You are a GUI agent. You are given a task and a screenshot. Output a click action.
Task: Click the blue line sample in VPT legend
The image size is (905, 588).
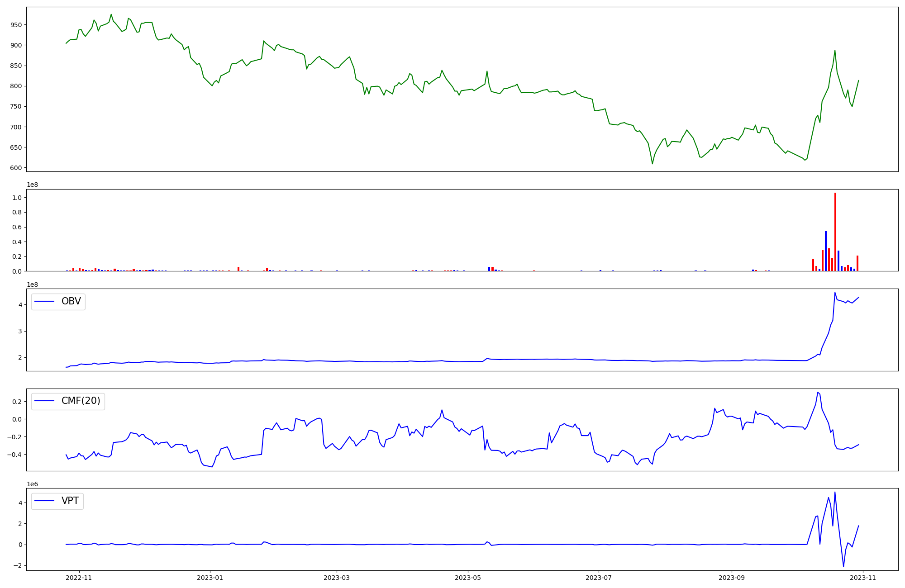click(44, 501)
